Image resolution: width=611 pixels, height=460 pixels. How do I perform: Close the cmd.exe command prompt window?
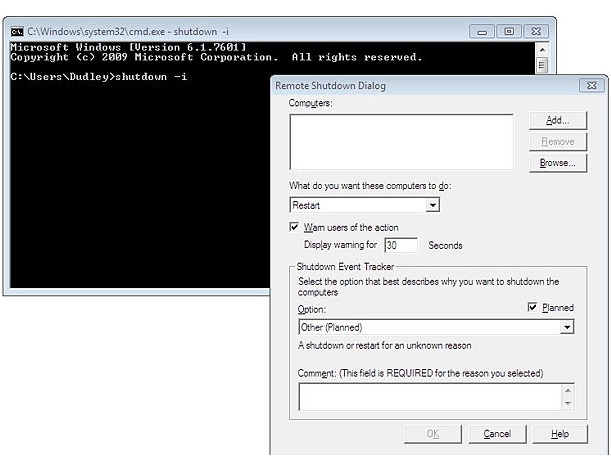536,32
